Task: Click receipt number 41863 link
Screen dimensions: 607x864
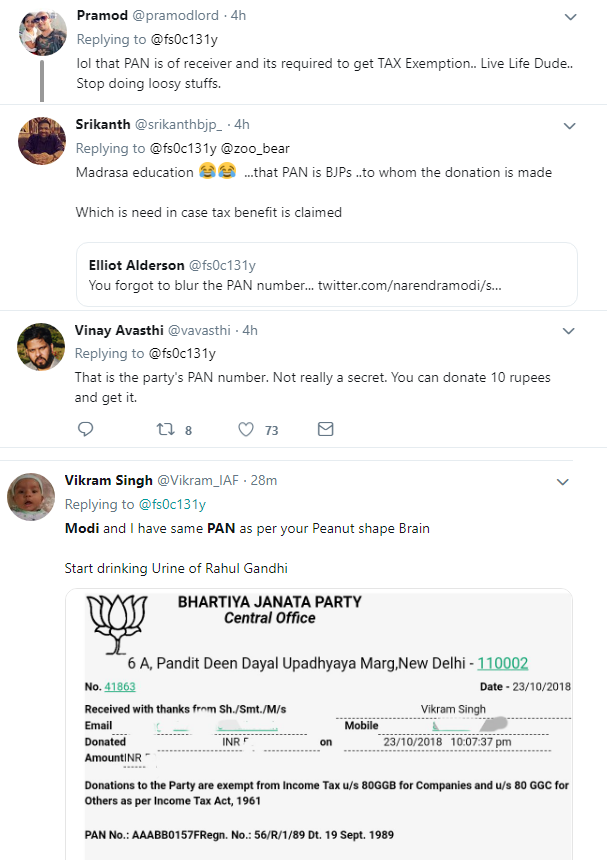Action: (118, 687)
